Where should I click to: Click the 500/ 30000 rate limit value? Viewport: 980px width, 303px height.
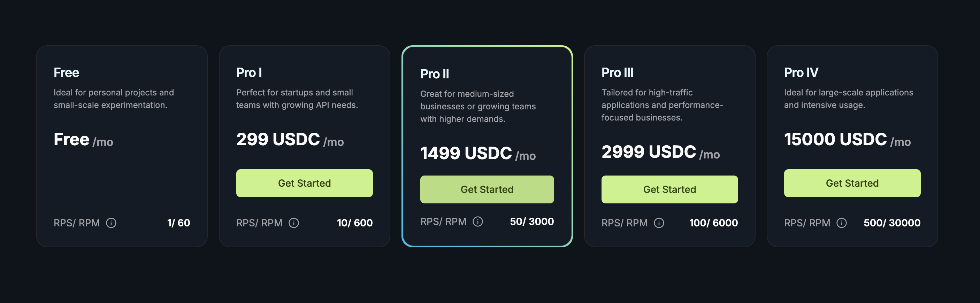(892, 223)
